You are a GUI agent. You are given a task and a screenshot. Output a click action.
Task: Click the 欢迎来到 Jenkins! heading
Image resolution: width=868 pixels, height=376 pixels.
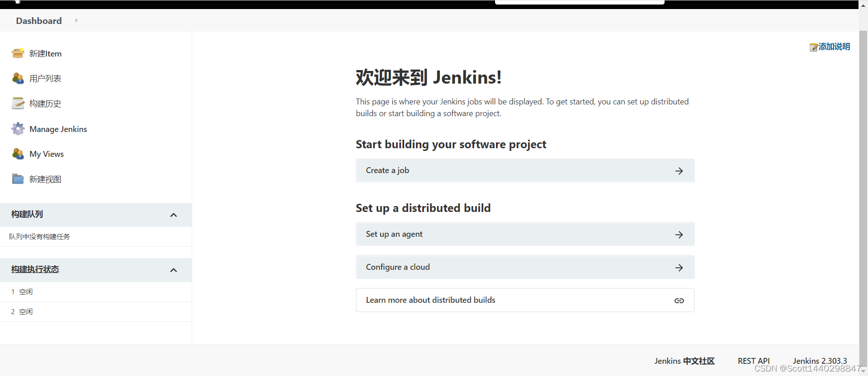click(x=429, y=77)
